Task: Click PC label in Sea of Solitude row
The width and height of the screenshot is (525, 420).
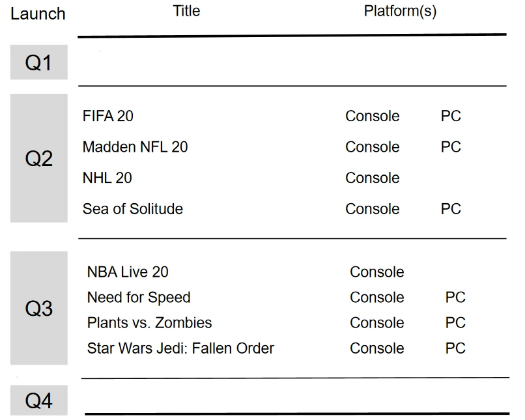Action: pos(451,209)
